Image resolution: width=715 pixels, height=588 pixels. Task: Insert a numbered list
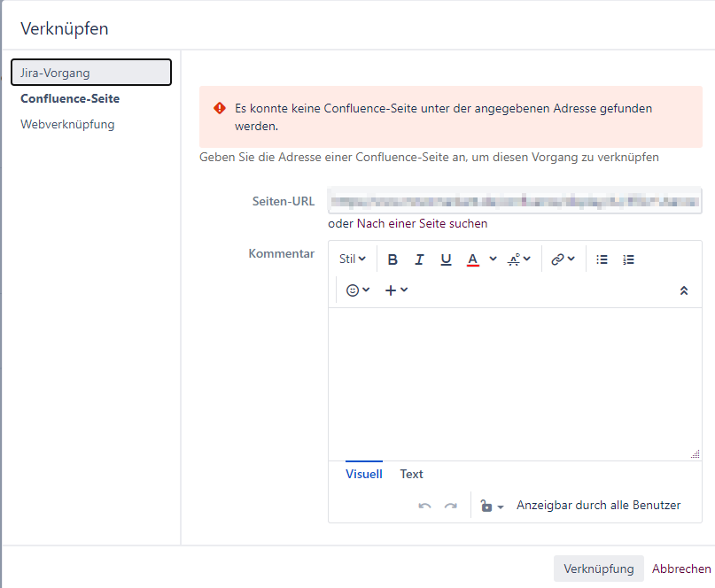[628, 259]
